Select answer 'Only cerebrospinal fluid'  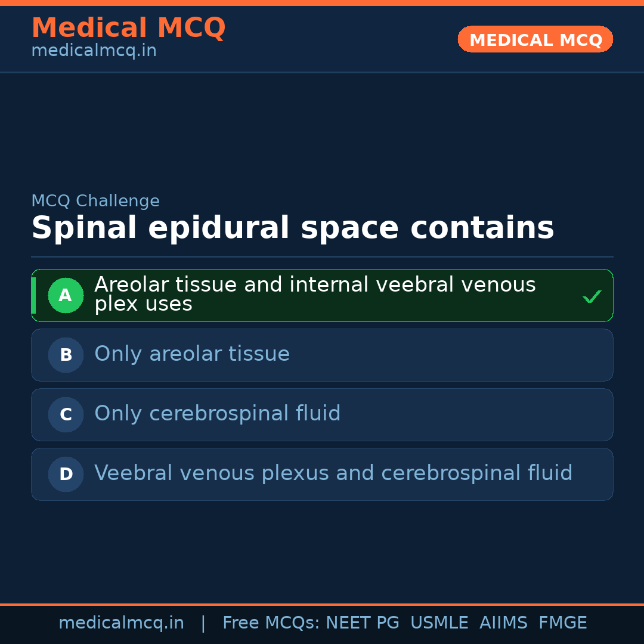pos(218,414)
